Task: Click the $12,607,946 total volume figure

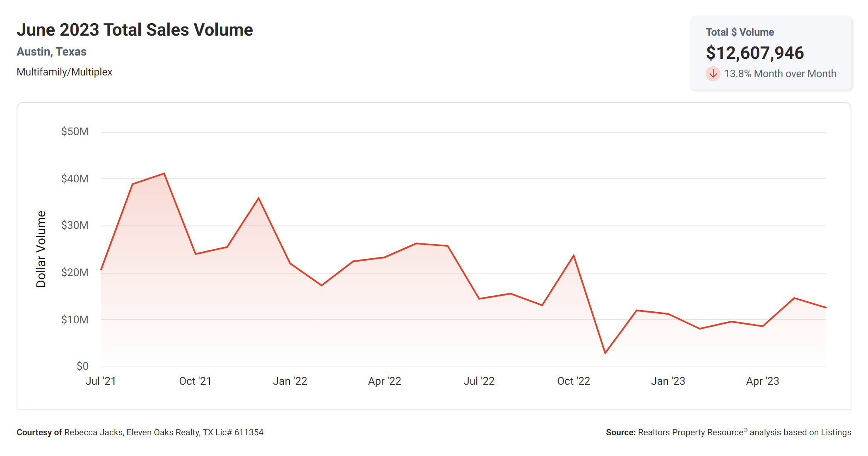Action: click(755, 53)
